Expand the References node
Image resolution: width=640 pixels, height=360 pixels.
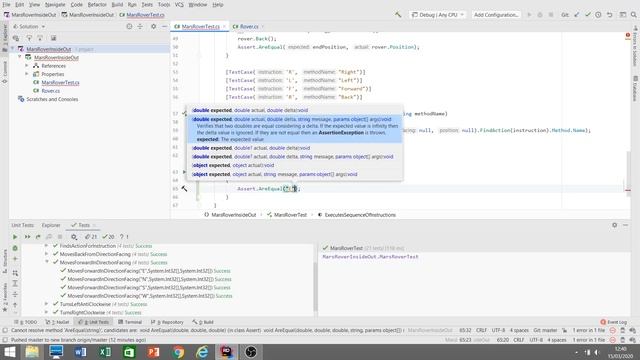coord(27,66)
